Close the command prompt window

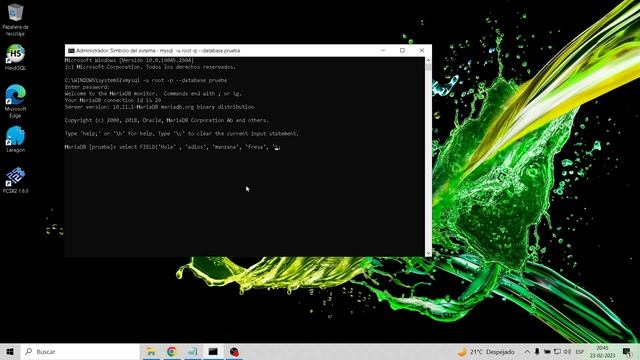[x=422, y=50]
